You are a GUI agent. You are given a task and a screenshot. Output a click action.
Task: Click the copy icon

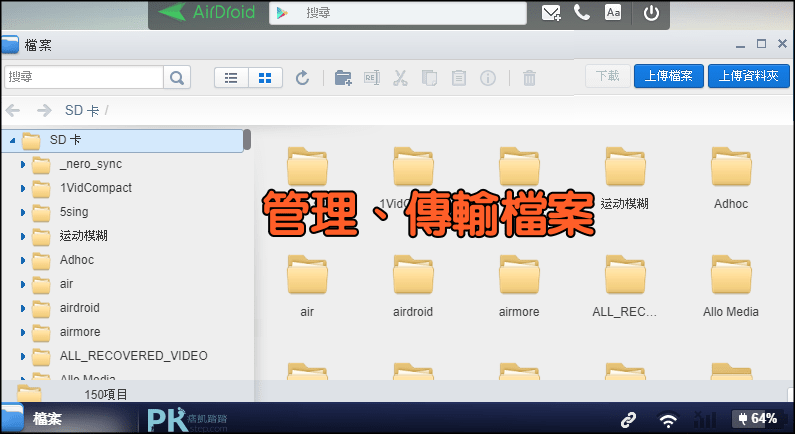pos(429,78)
